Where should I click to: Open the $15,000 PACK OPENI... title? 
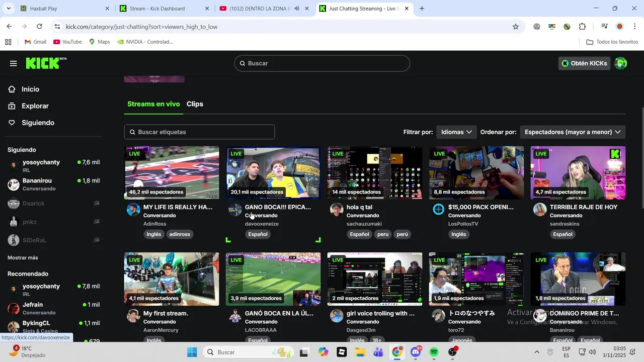[x=481, y=207]
